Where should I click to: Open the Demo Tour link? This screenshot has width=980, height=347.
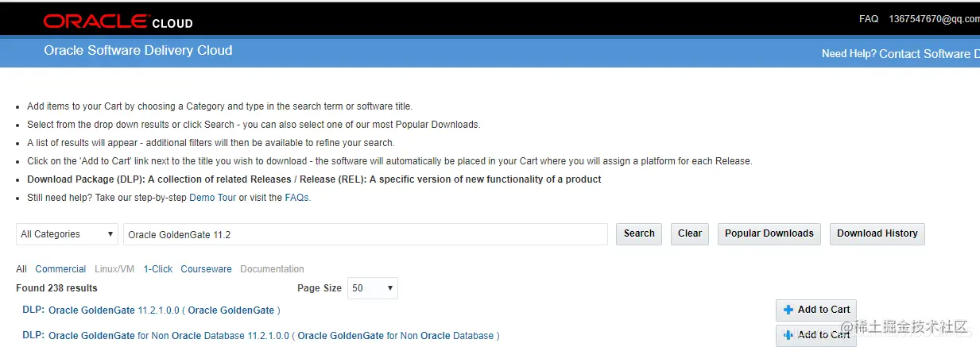[213, 198]
